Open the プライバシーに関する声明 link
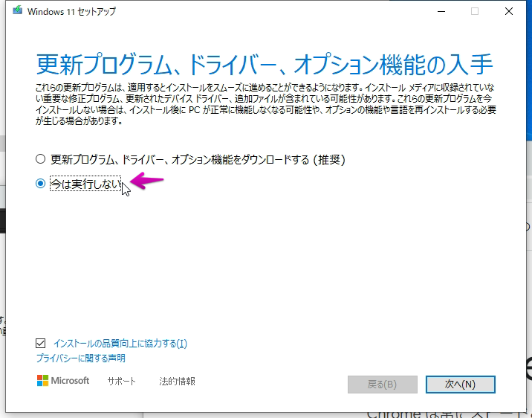 pos(81,358)
